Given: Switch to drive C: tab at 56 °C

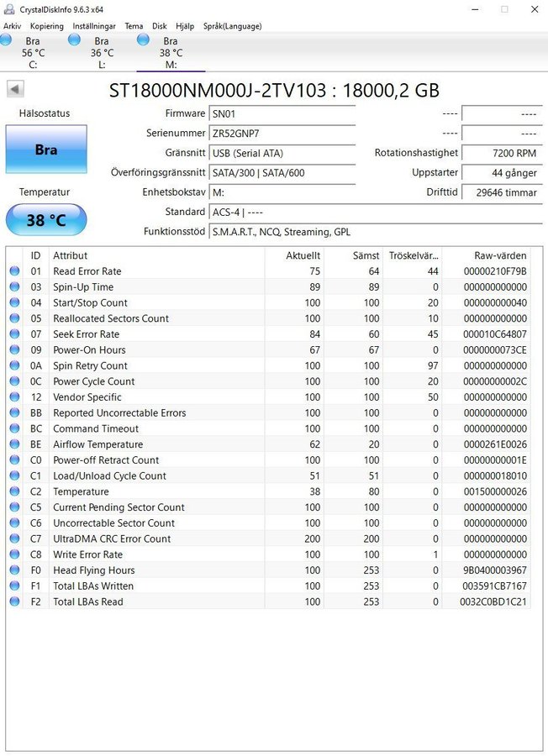Looking at the screenshot, I should point(33,53).
